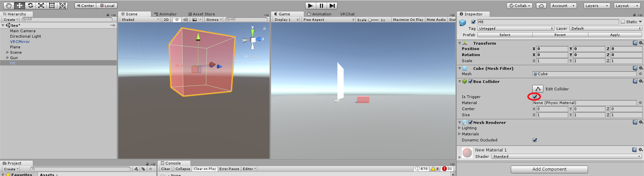Select the Move tool
Image resolution: width=644 pixels, height=176 pixels.
point(19,5)
